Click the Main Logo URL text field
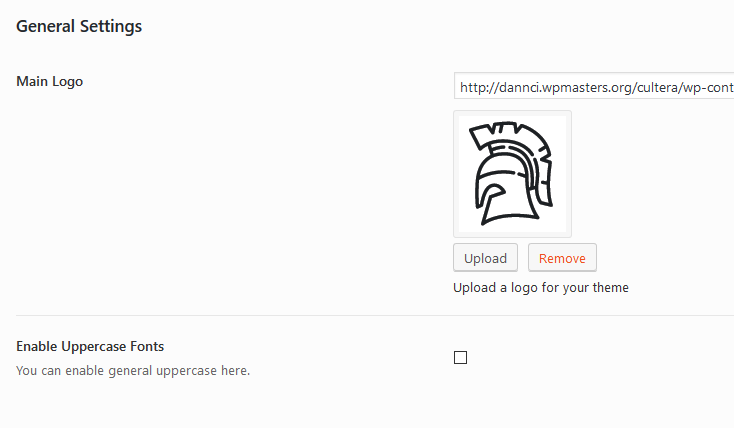The image size is (734, 428). 594,87
